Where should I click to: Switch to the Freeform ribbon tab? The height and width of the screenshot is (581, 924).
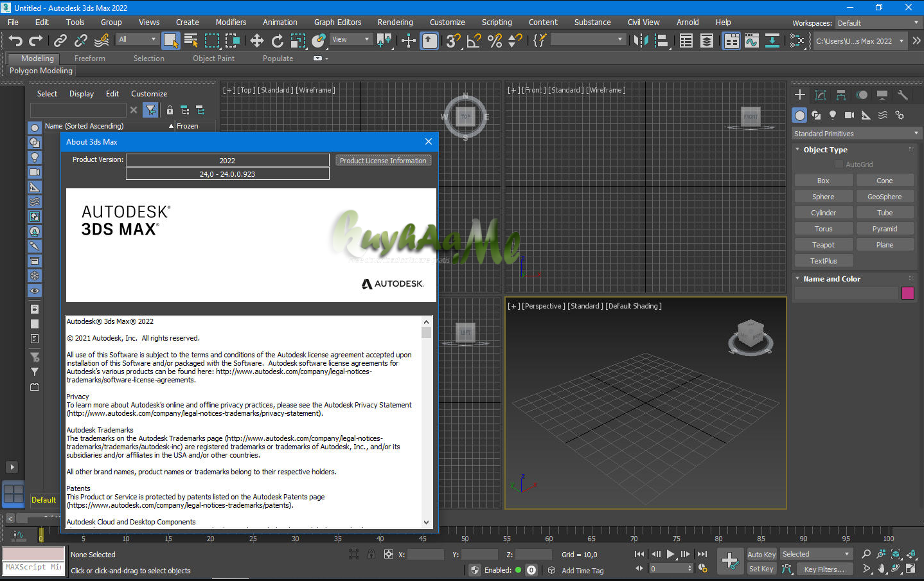(89, 58)
